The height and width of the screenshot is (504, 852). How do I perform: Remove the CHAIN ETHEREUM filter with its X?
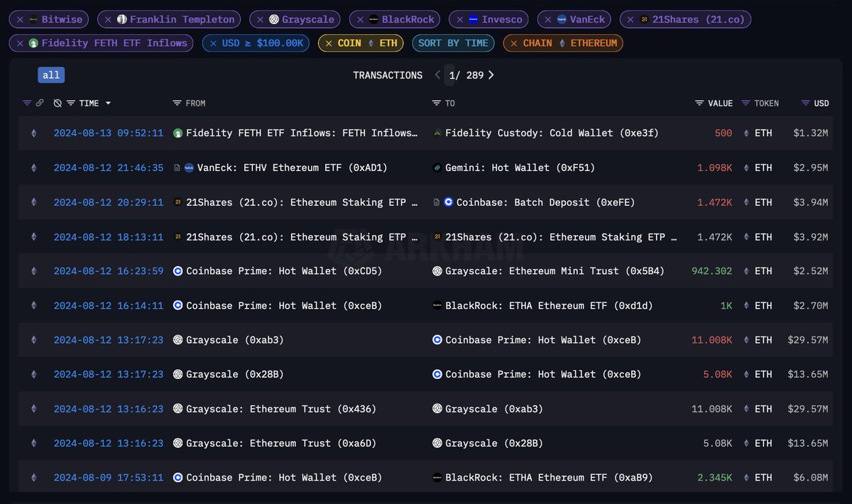pos(513,43)
